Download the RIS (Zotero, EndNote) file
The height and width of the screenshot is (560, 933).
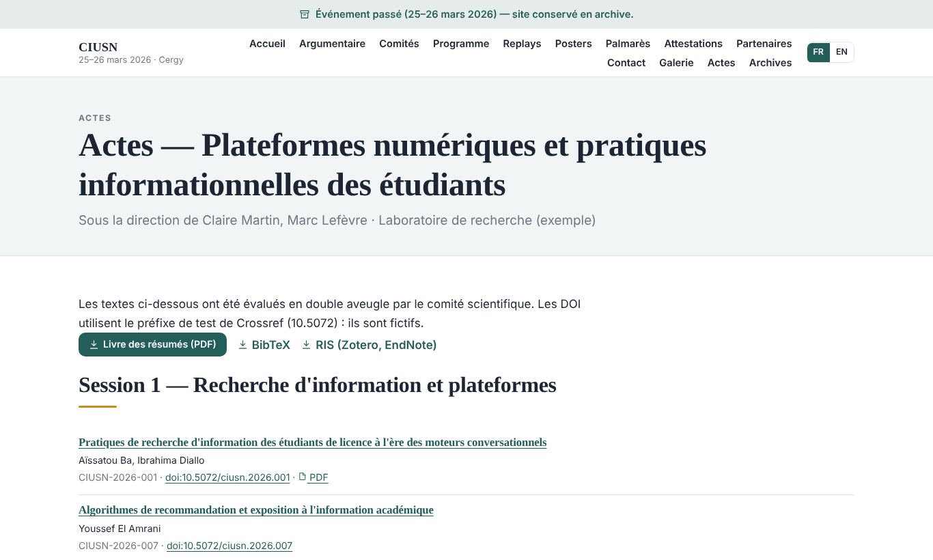369,345
